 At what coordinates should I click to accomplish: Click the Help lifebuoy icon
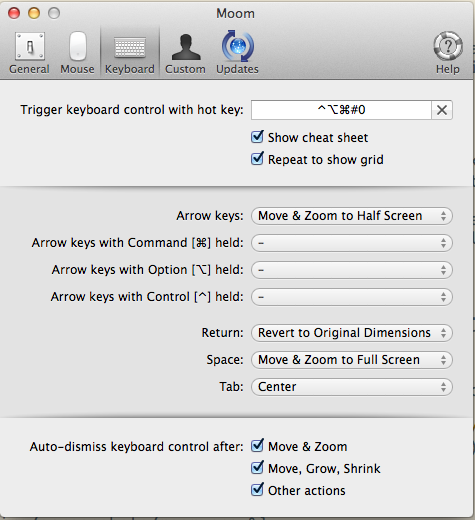tap(448, 46)
